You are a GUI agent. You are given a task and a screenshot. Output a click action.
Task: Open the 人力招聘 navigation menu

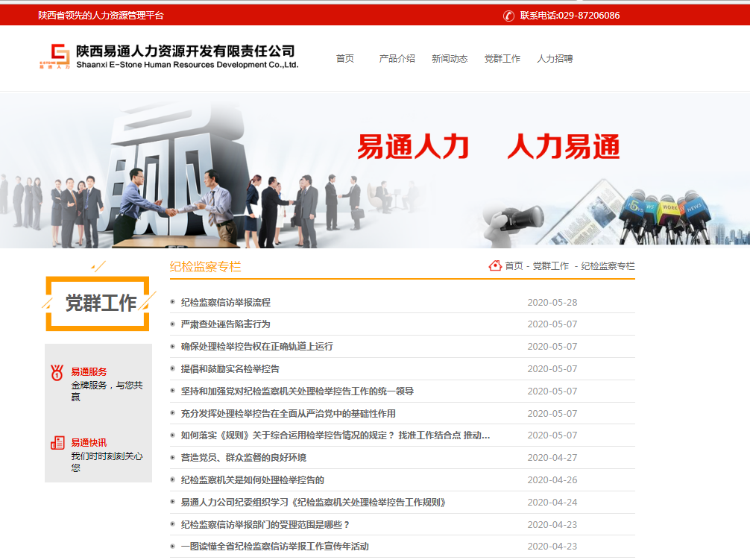pos(555,58)
